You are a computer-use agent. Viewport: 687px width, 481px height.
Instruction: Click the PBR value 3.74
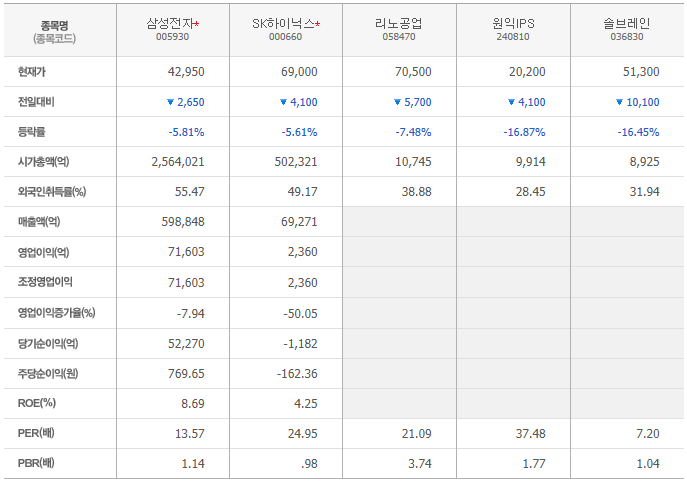click(x=420, y=464)
